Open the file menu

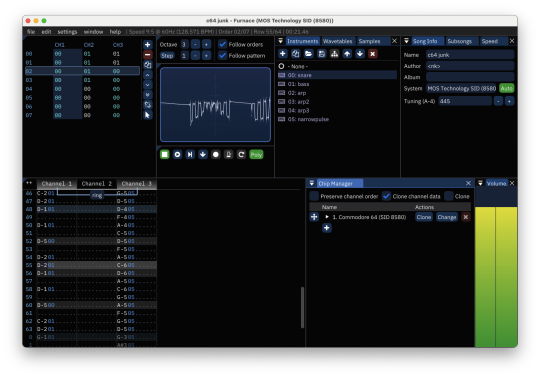pyautogui.click(x=31, y=32)
